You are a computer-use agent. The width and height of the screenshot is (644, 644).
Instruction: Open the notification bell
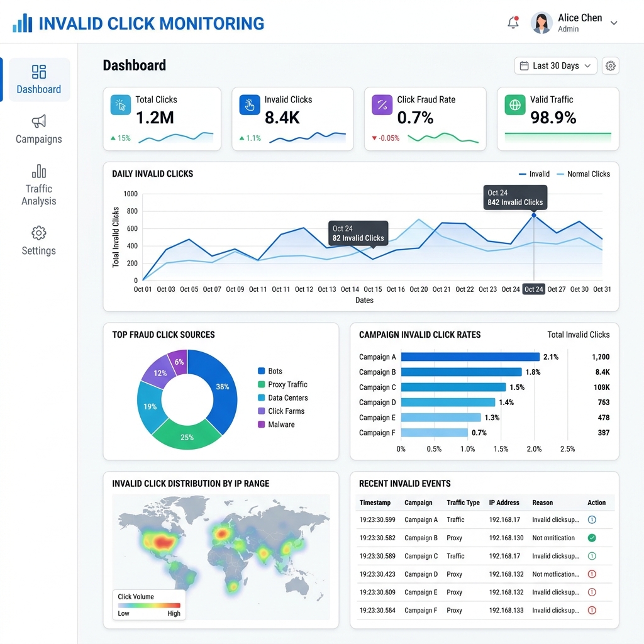[513, 23]
